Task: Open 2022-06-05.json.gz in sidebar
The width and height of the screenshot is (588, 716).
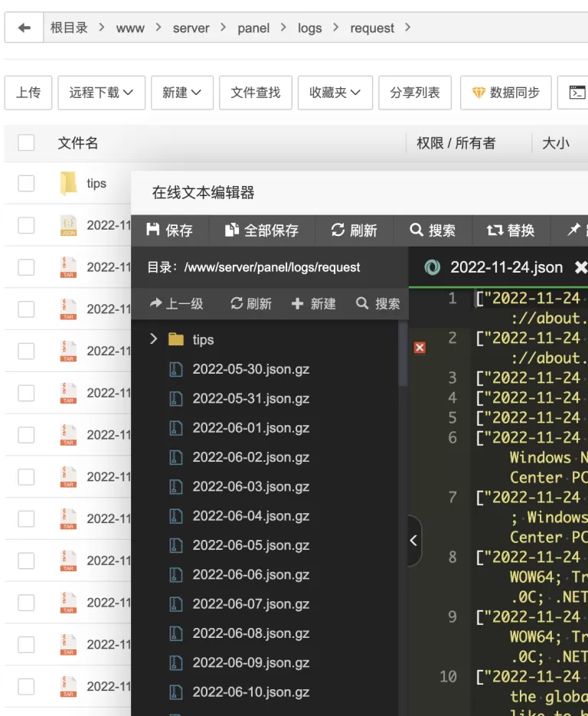Action: click(251, 545)
